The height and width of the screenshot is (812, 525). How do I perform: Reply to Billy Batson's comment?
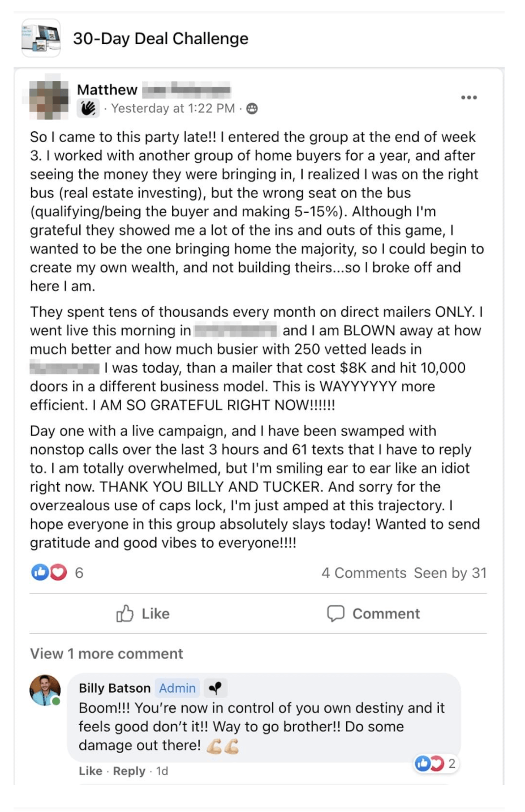click(129, 771)
